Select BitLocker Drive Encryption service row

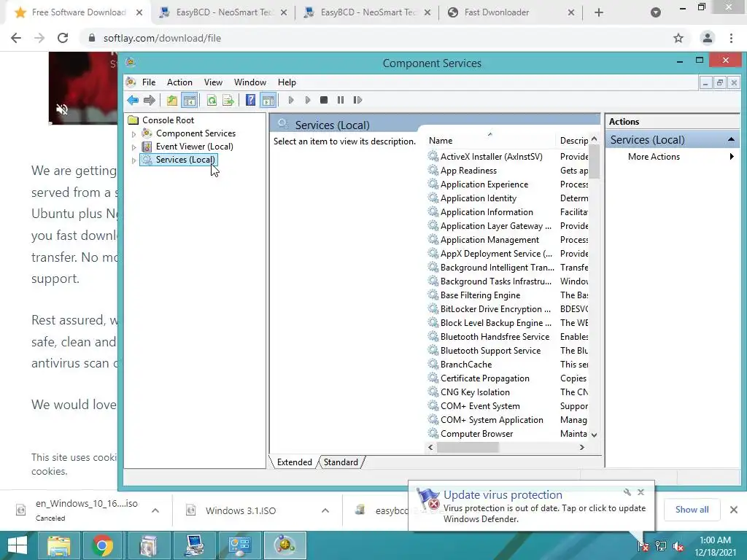tap(495, 309)
